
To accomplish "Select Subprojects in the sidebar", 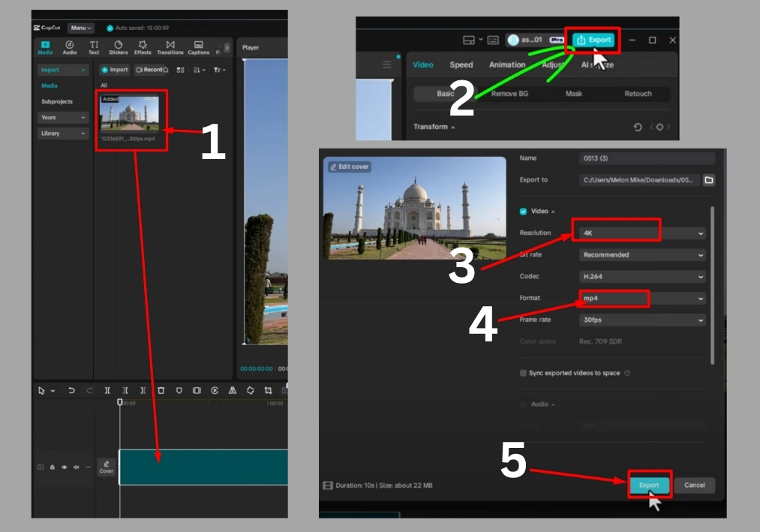I will click(x=57, y=101).
